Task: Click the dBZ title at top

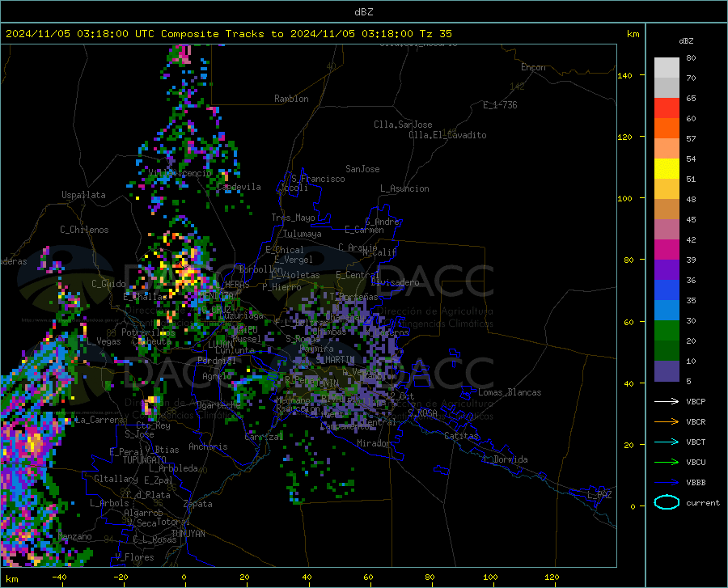Action: 363,12
